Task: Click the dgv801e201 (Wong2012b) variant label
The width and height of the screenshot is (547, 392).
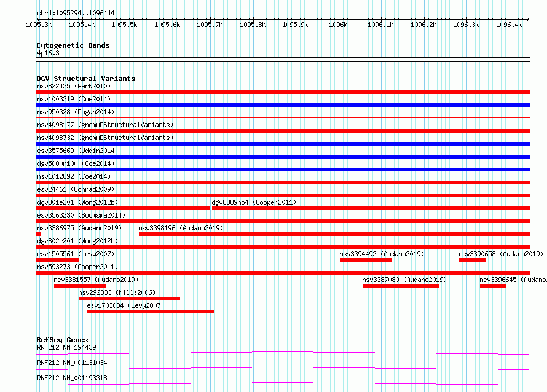Action: pos(77,202)
